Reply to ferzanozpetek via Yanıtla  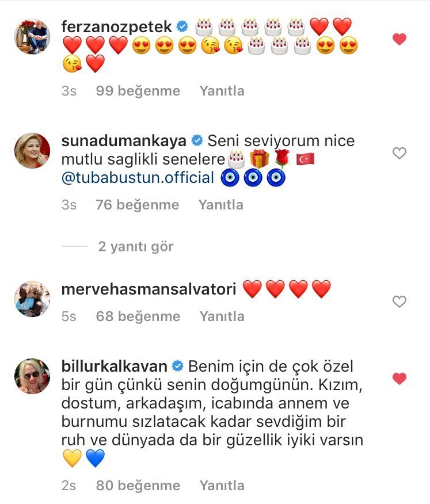[222, 91]
